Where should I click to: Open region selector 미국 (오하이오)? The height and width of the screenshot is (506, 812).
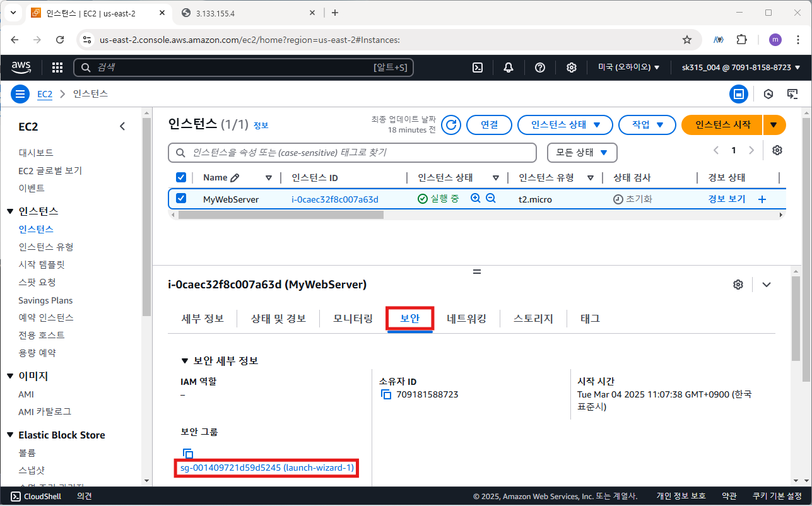click(x=629, y=68)
